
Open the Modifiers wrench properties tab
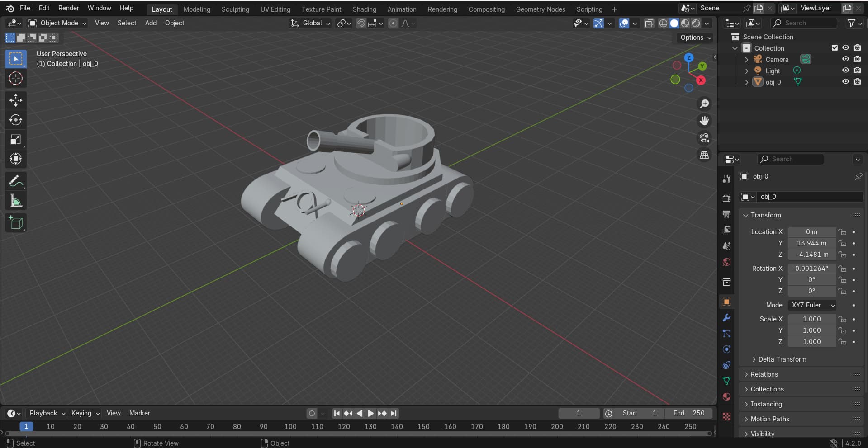(x=726, y=318)
